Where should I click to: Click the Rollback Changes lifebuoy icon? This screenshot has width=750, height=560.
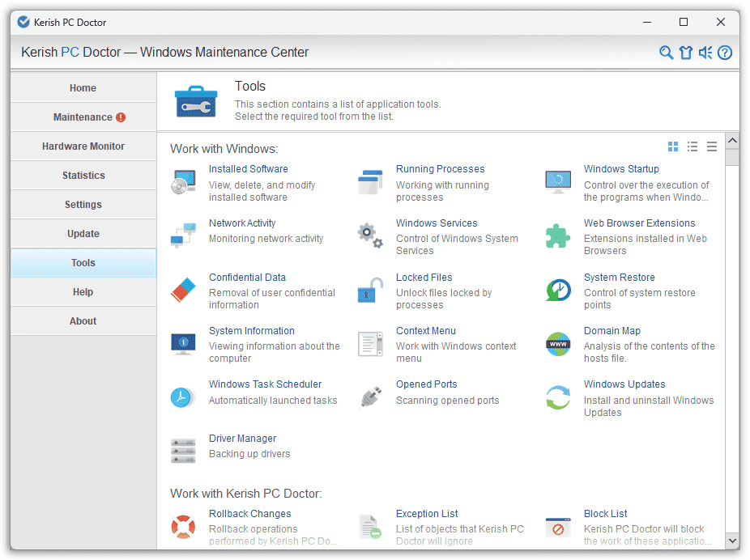tap(183, 527)
